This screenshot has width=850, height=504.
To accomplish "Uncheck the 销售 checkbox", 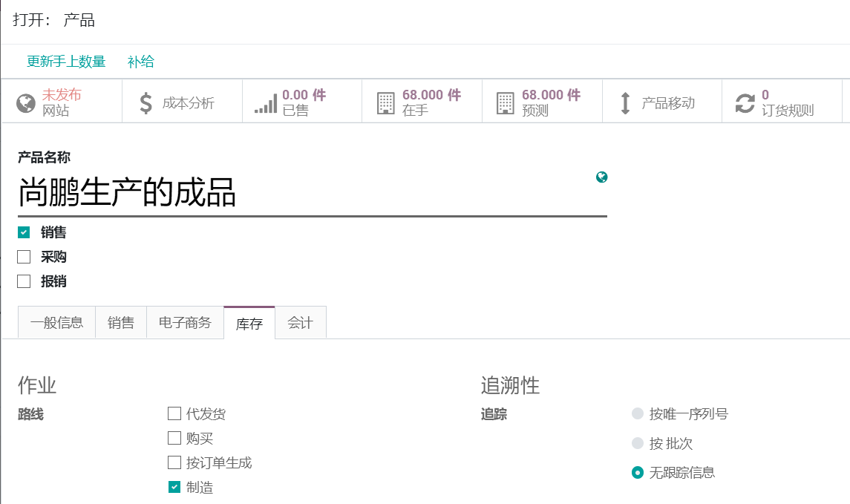I will coord(24,232).
